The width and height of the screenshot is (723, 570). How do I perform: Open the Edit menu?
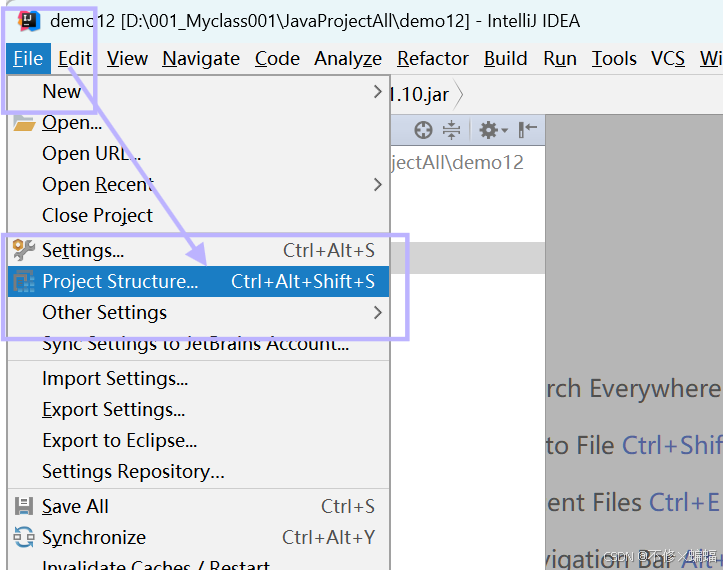click(75, 59)
